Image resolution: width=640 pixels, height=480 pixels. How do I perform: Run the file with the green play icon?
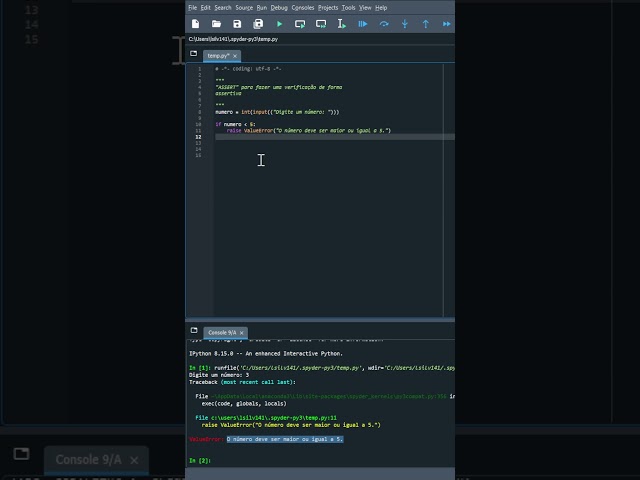[x=279, y=24]
